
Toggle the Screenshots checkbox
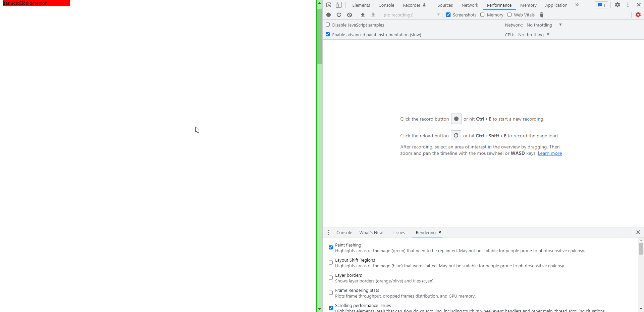(448, 15)
